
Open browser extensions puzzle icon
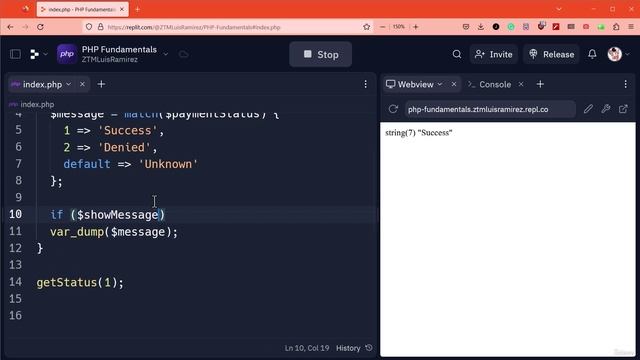pos(616,27)
